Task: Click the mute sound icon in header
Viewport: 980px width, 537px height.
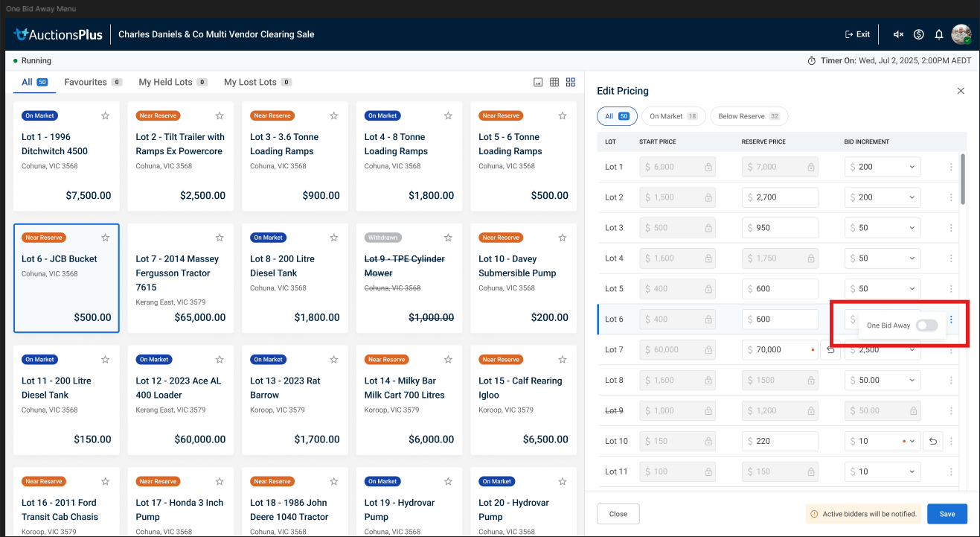Action: 898,34
